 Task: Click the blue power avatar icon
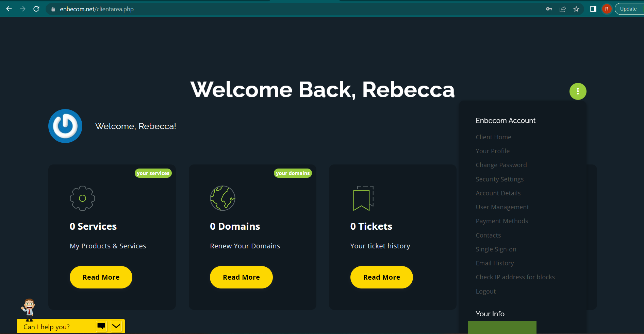coord(65,126)
